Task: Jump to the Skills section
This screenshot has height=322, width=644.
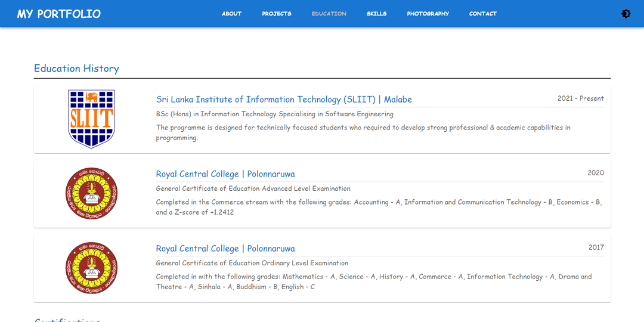Action: pyautogui.click(x=376, y=14)
